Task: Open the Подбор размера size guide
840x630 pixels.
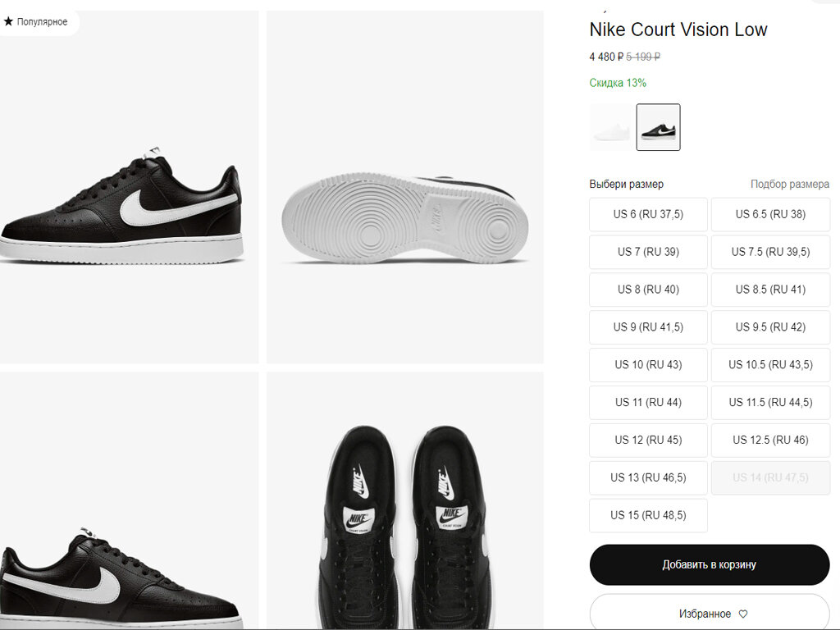Action: (790, 185)
